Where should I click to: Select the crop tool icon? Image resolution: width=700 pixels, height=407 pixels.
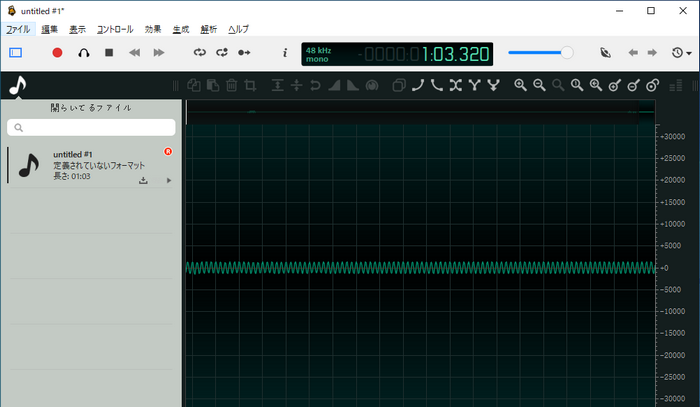251,86
